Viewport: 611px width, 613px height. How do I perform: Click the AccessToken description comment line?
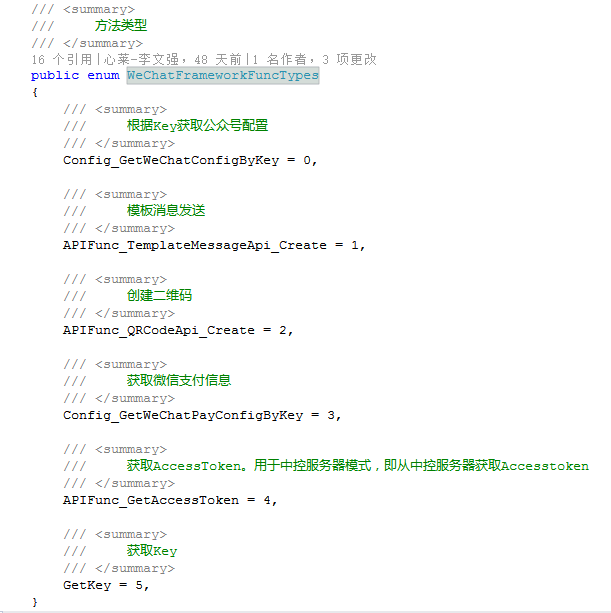tap(357, 466)
